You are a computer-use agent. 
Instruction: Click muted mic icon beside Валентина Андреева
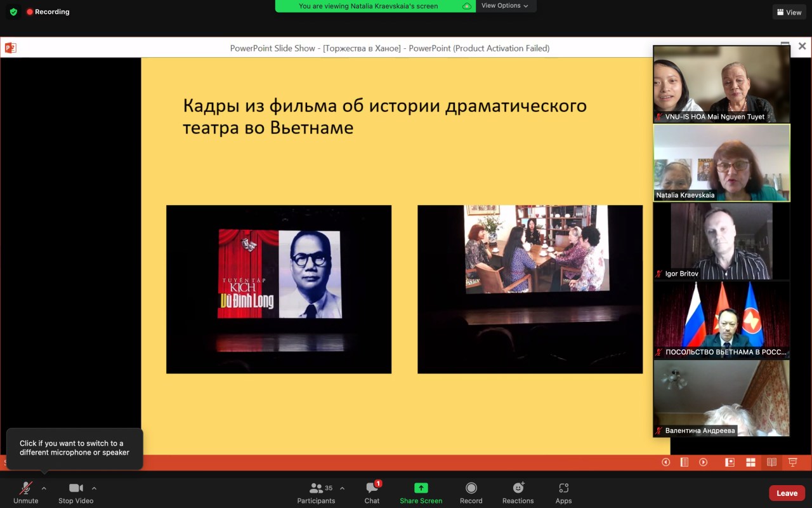tap(659, 431)
